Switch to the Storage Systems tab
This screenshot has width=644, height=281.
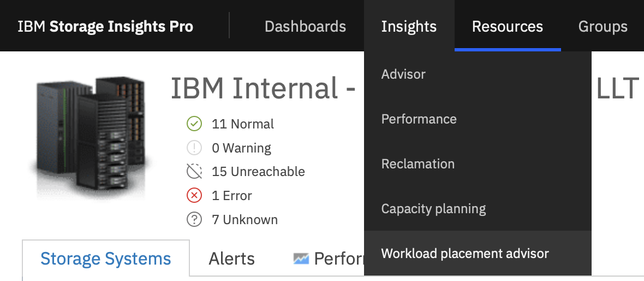click(x=106, y=259)
